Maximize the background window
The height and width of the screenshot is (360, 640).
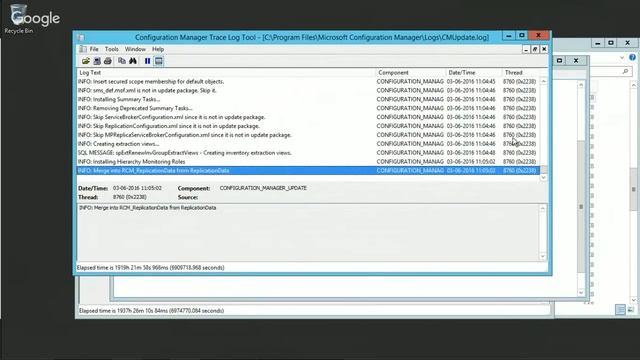coord(611,43)
